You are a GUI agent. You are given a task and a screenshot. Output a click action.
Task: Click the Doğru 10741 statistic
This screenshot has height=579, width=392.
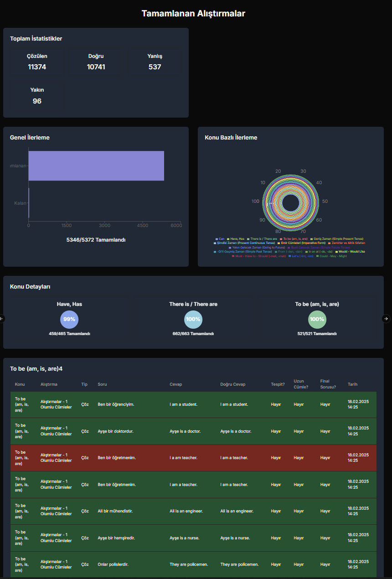96,62
